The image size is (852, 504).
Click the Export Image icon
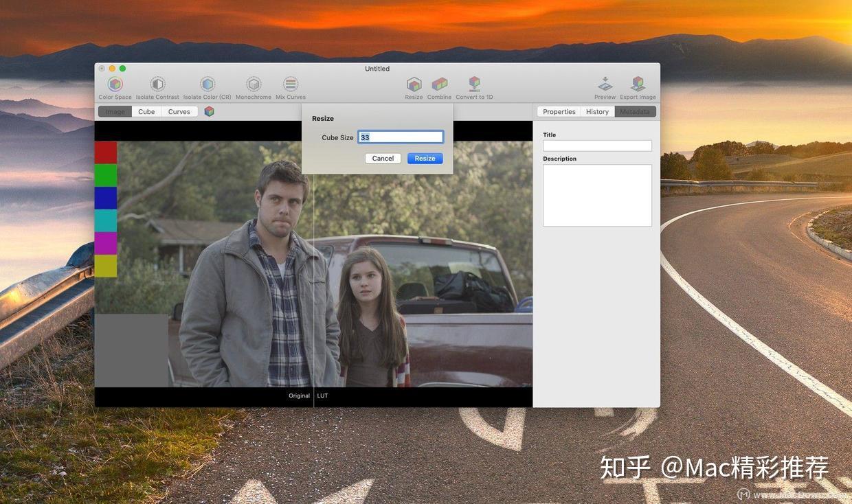point(638,86)
